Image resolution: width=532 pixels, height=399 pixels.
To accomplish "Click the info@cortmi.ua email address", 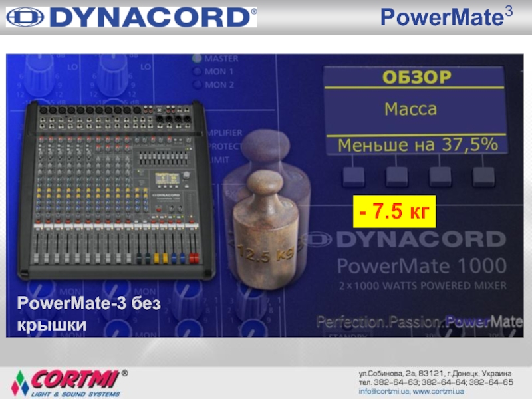I will [x=384, y=392].
